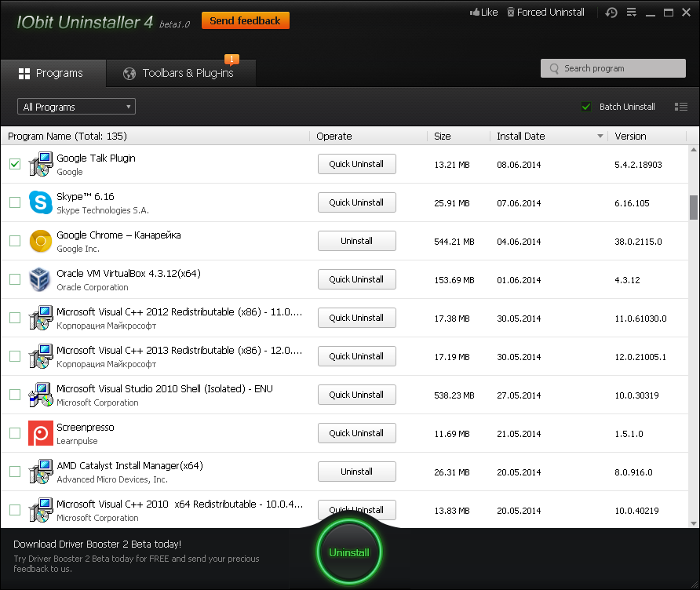Click the Like thumbs-up icon

474,12
